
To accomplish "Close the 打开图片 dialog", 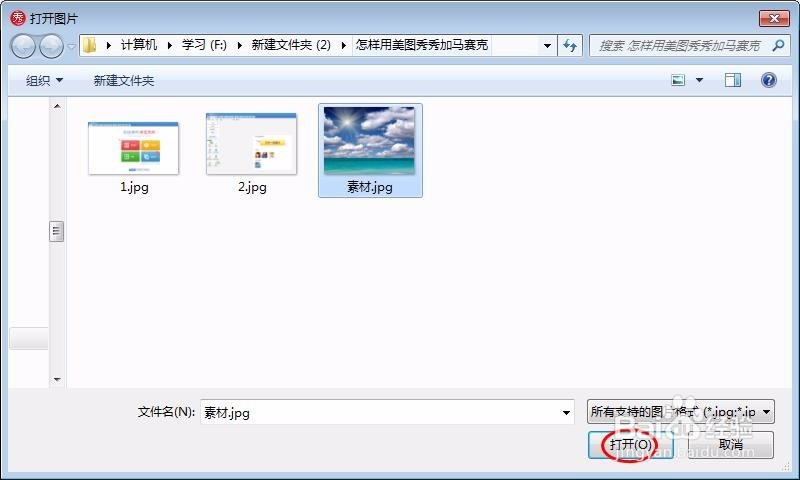I will (x=774, y=19).
